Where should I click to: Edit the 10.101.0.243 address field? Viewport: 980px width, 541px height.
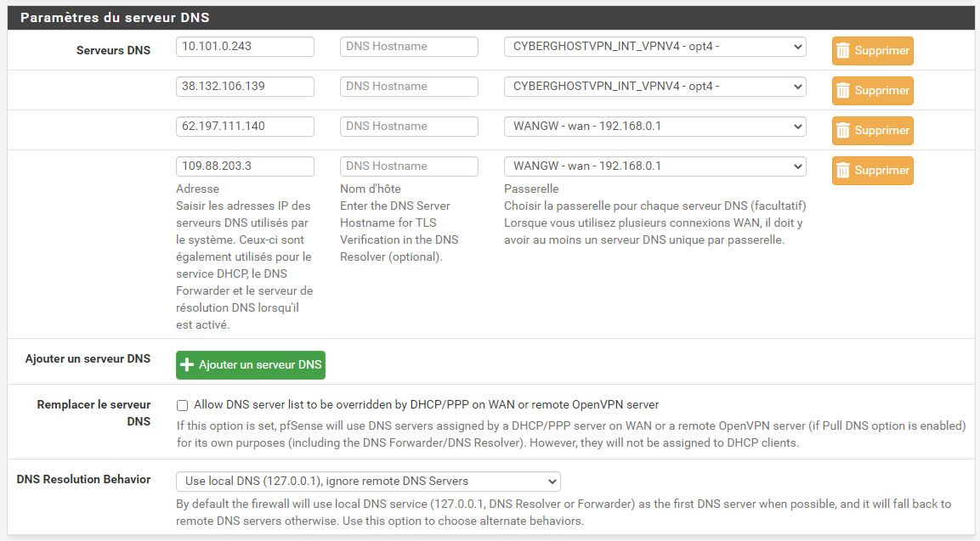tap(245, 47)
